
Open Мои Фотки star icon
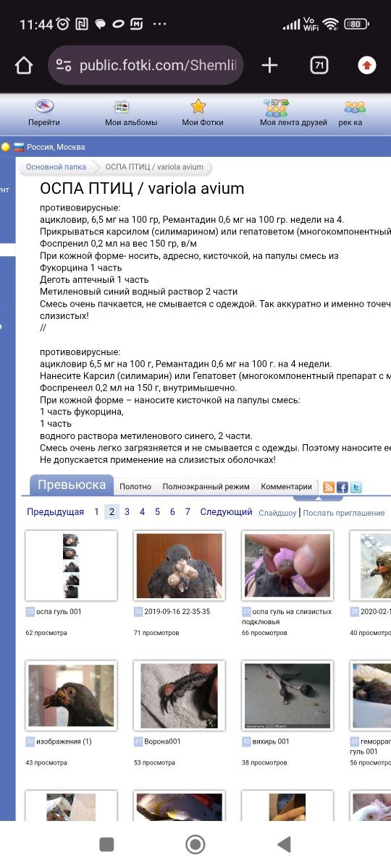click(x=198, y=106)
